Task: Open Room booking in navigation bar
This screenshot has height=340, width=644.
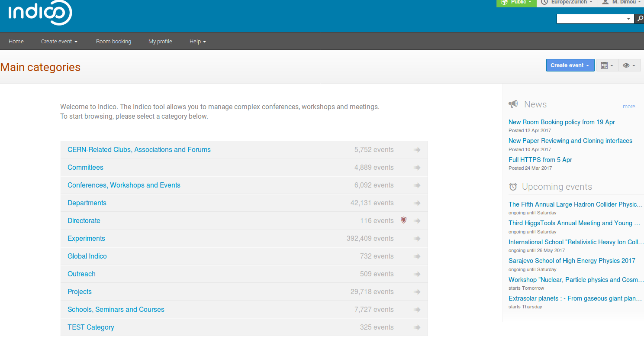Action: click(x=113, y=42)
